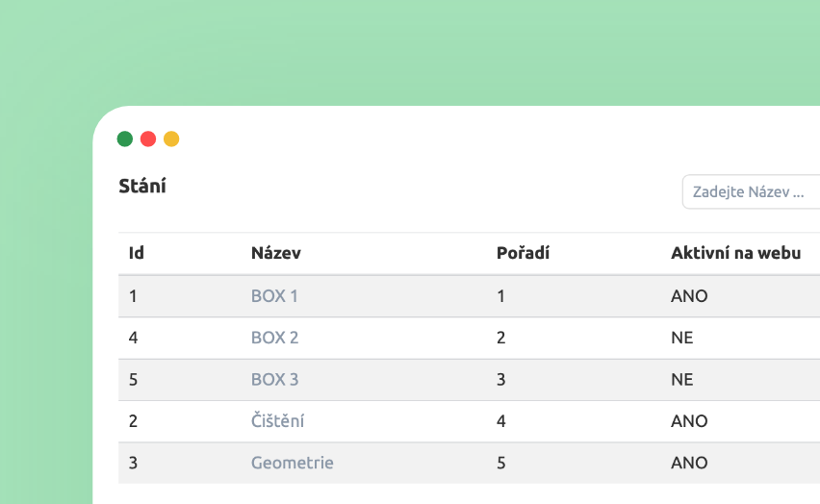Click the Stání page heading

142,187
